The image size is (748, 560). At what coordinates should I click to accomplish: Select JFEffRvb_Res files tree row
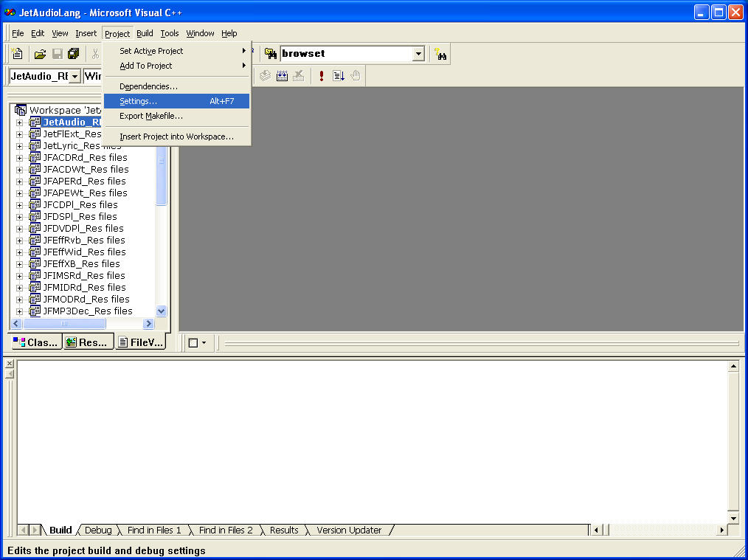click(x=84, y=241)
